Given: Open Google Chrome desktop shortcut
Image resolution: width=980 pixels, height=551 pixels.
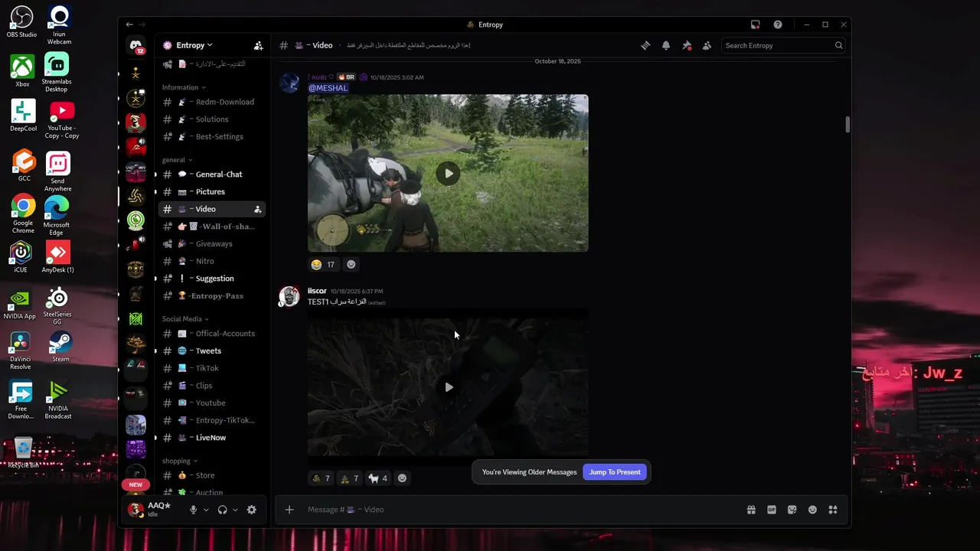Looking at the screenshot, I should (x=23, y=214).
